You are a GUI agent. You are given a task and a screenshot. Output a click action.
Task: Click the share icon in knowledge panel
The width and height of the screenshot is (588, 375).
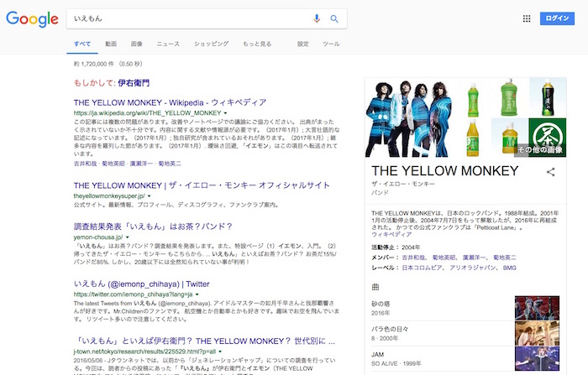551,172
